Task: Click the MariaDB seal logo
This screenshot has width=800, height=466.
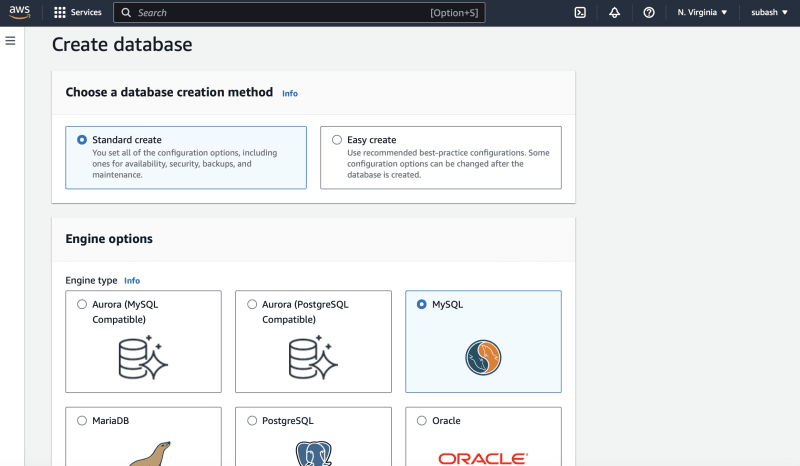Action: click(150, 453)
